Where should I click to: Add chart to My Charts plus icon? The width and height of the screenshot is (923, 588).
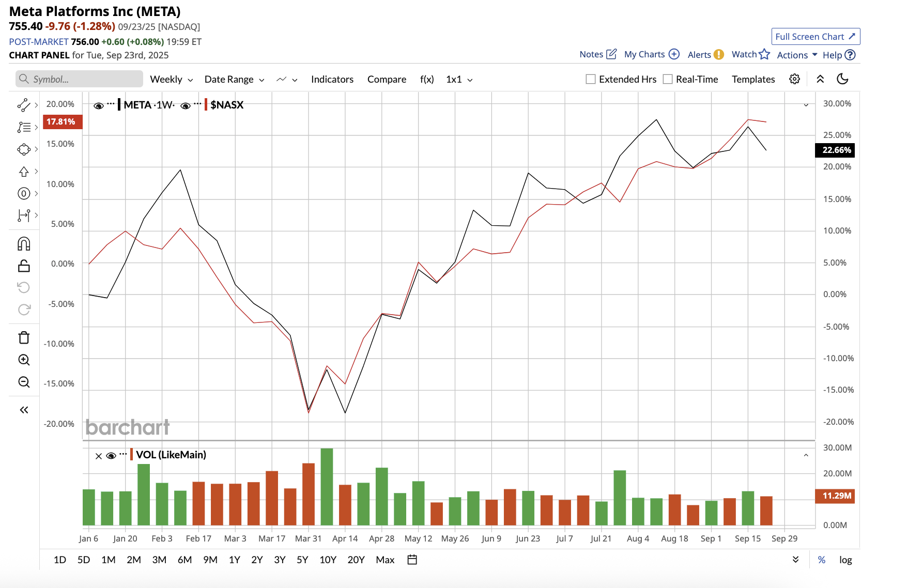(674, 54)
